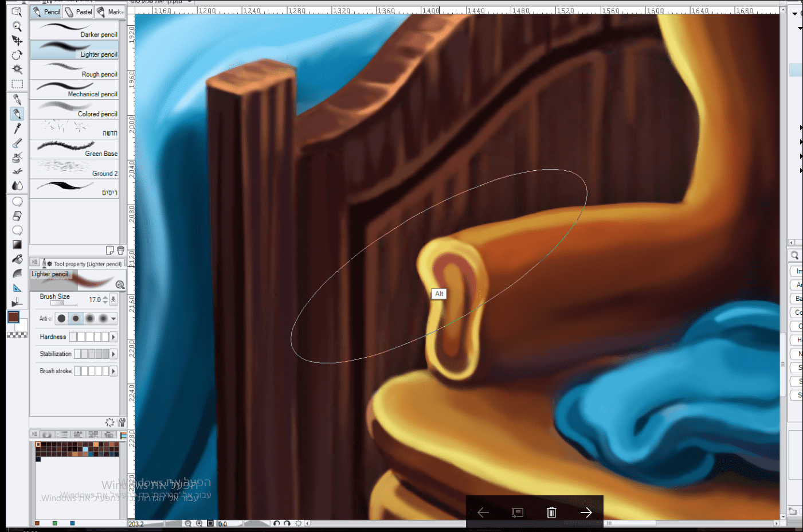Set the Stabilization level boxes slider
Image resolution: width=803 pixels, height=532 pixels.
click(x=92, y=354)
